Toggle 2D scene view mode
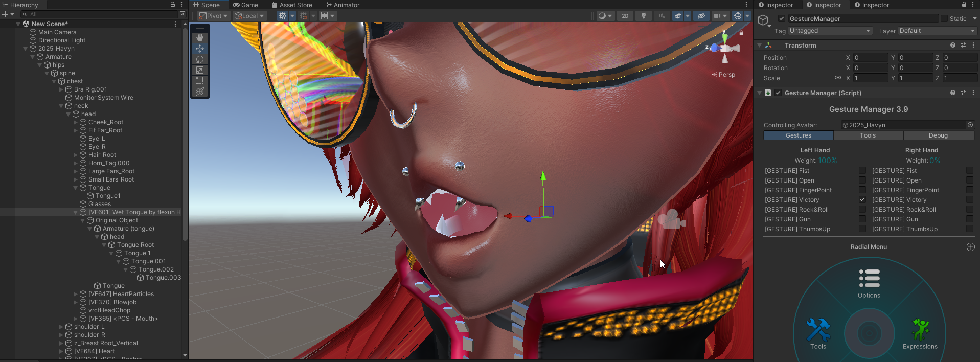This screenshot has height=362, width=980. [625, 16]
